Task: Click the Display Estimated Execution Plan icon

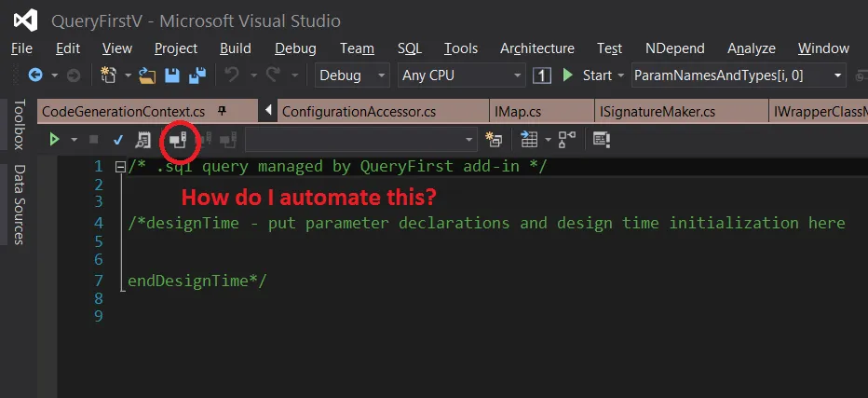Action: click(x=143, y=140)
